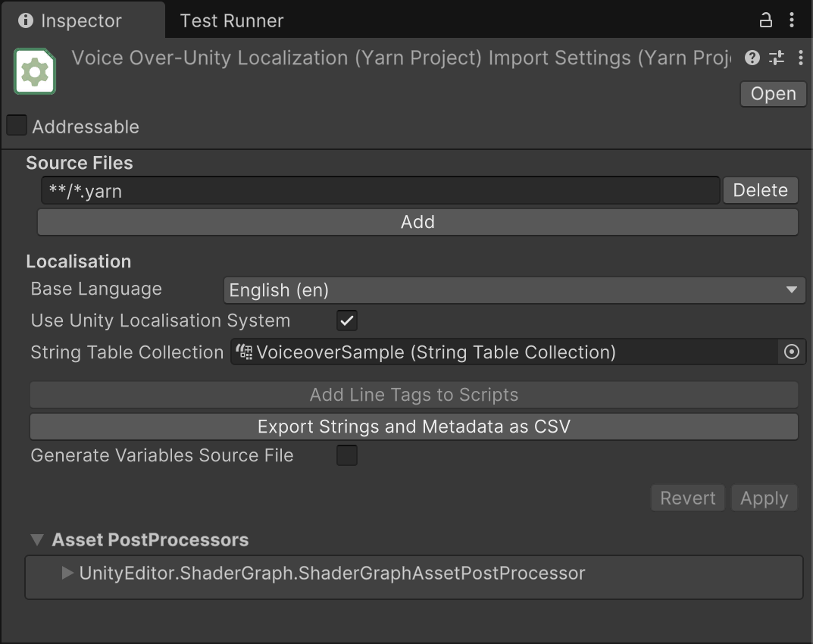Click the **/*.yarn source files field
Screen dimensions: 813x644
[x=379, y=190]
